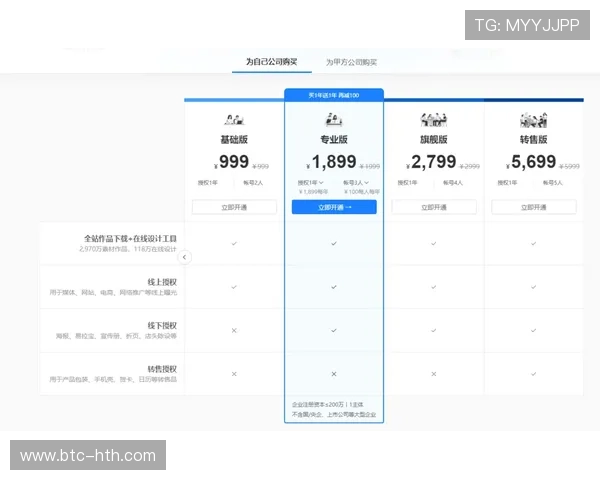The width and height of the screenshot is (600, 480).
Task: Click 转售版 checkmark in 转售授权 row
Action: (534, 374)
